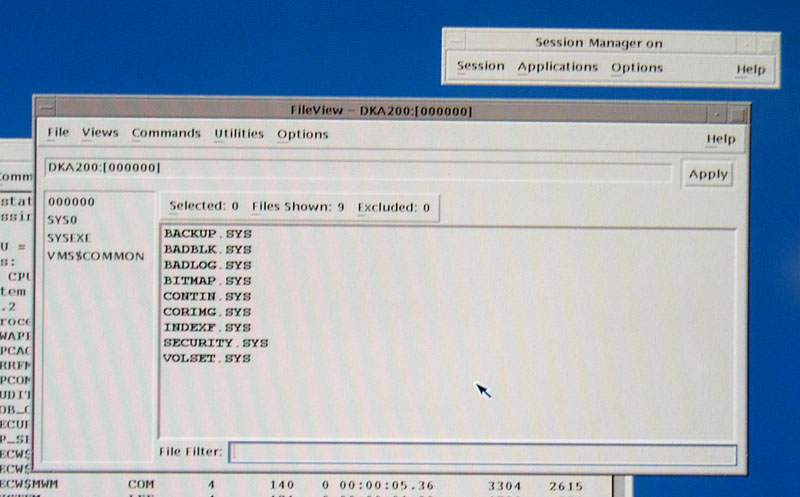Viewport: 800px width, 497px height.
Task: Select the SECURITY.SYS file
Action: [216, 343]
